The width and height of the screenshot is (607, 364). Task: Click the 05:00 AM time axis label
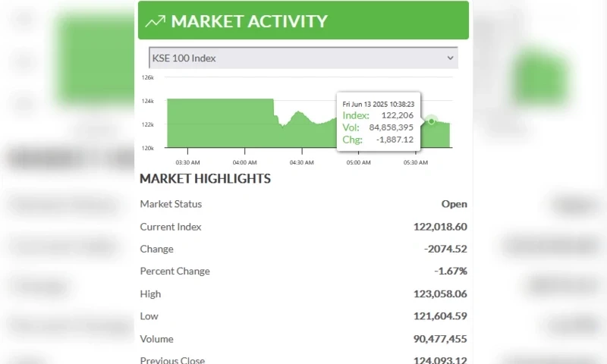(x=358, y=162)
